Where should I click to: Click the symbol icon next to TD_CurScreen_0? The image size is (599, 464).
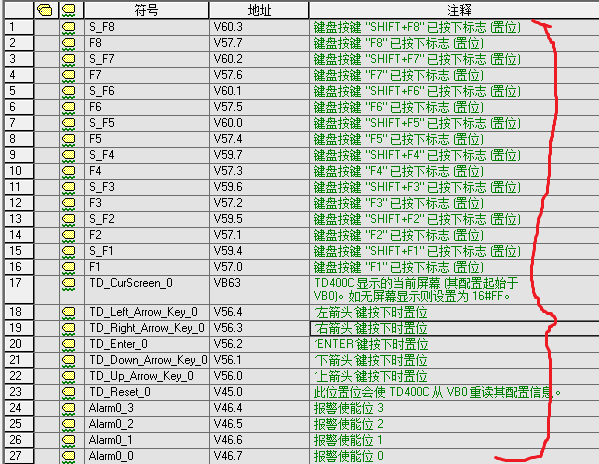tap(69, 284)
